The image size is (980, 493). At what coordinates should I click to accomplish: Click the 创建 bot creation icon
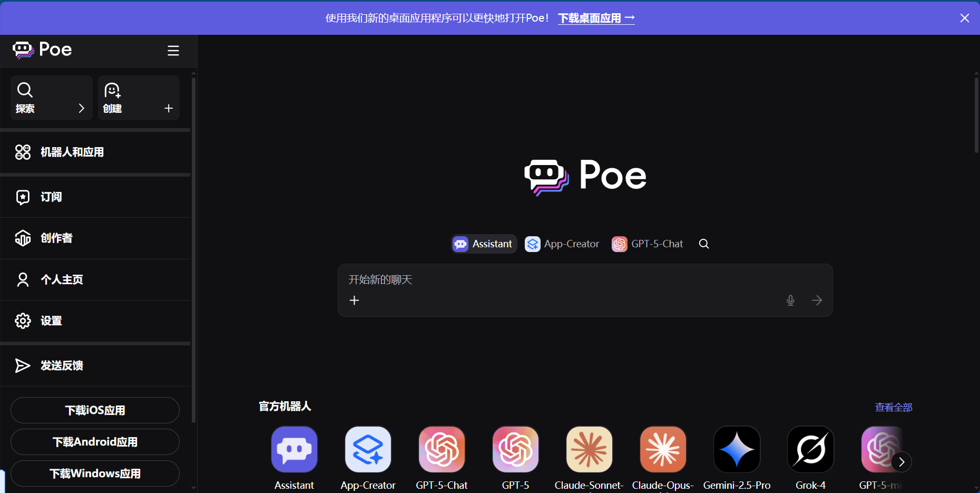[112, 90]
